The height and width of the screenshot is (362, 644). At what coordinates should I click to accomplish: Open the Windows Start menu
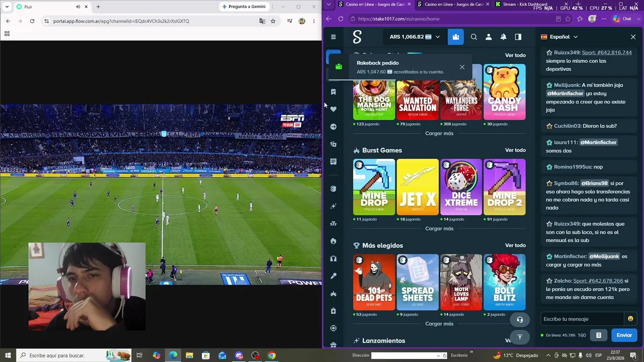click(x=8, y=355)
